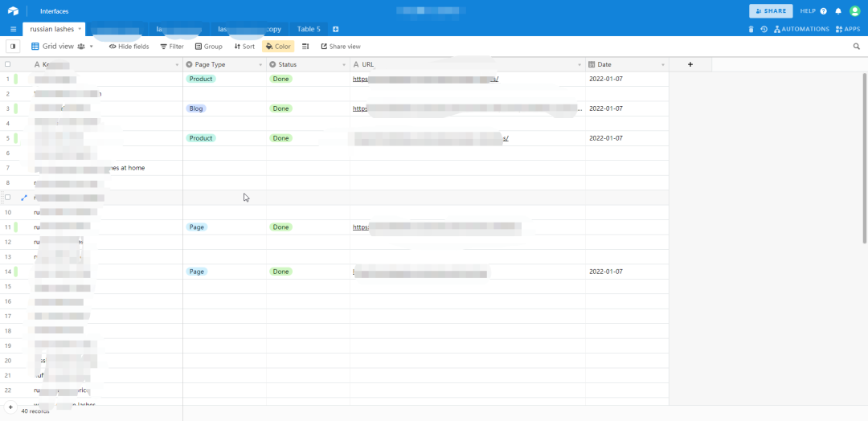This screenshot has width=868, height=421.
Task: Select the date 2022-01-07 in row 14
Action: (x=606, y=272)
